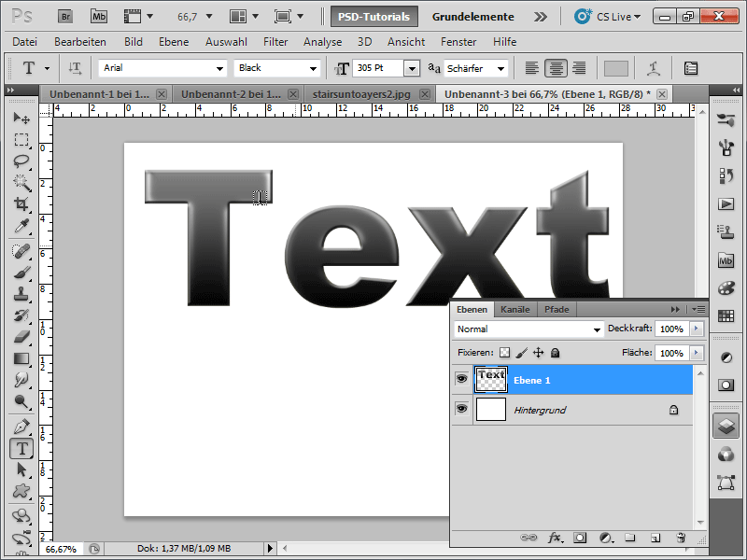Launch Mini Bridge from top bar
This screenshot has width=747, height=560.
tap(99, 17)
